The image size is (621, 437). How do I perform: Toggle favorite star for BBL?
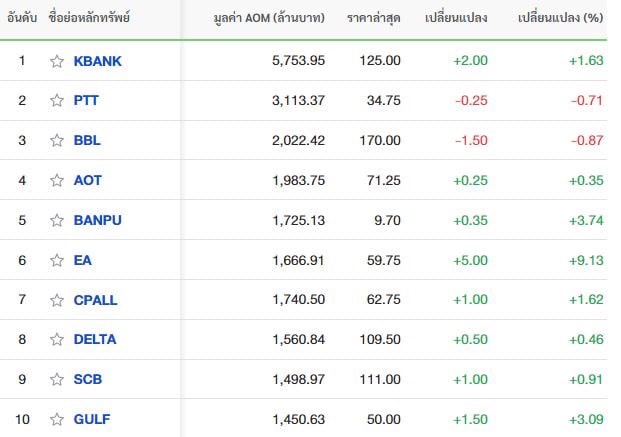click(57, 141)
